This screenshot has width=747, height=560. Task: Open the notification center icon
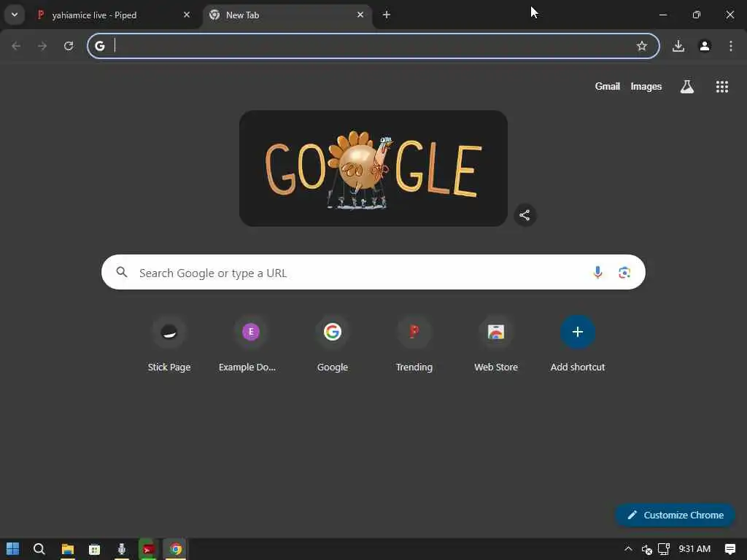(x=729, y=549)
